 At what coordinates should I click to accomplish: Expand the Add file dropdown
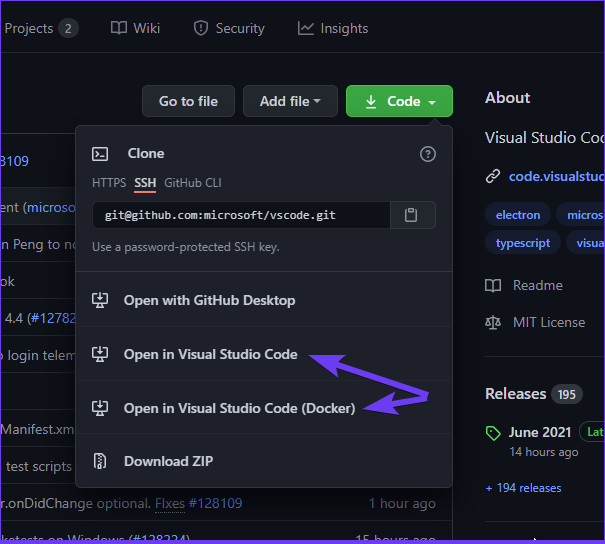pyautogui.click(x=290, y=101)
